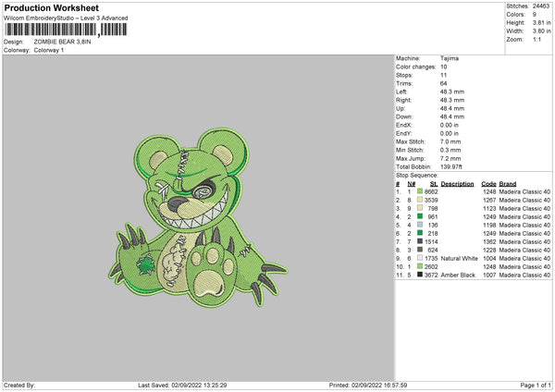The height and width of the screenshot is (392, 555).
Task: Click the 'Amber Black' description text
Action: click(458, 275)
